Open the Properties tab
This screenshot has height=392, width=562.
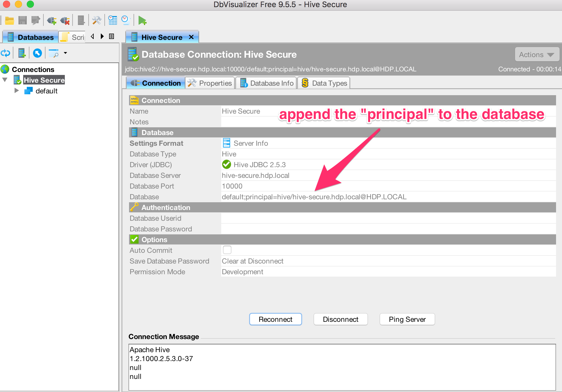click(210, 83)
